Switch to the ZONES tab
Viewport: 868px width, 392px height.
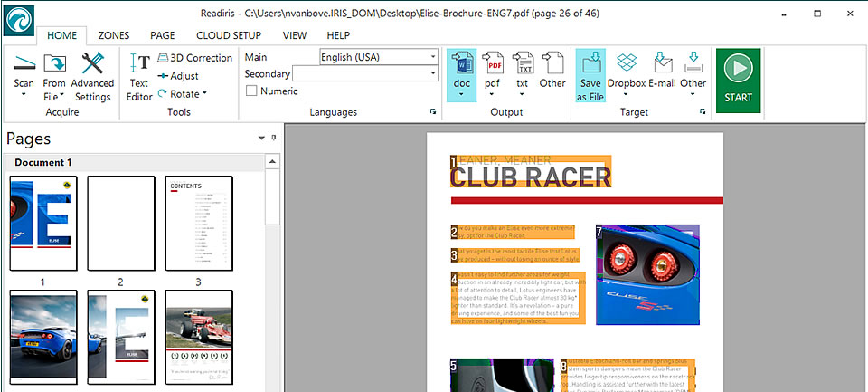113,35
